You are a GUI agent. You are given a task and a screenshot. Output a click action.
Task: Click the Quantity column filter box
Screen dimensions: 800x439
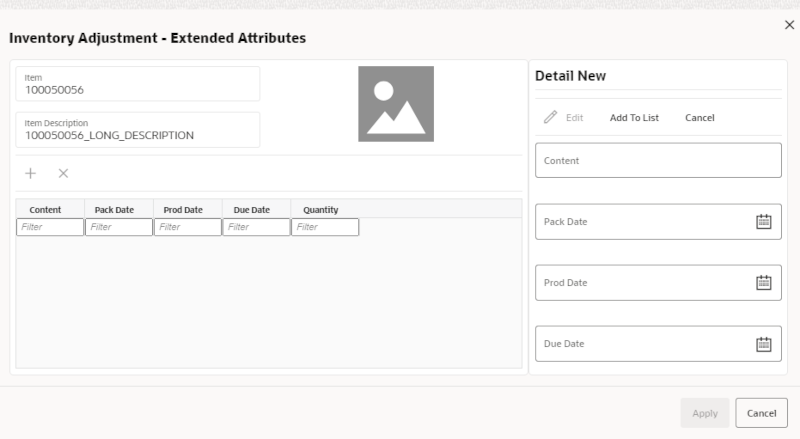click(x=325, y=227)
